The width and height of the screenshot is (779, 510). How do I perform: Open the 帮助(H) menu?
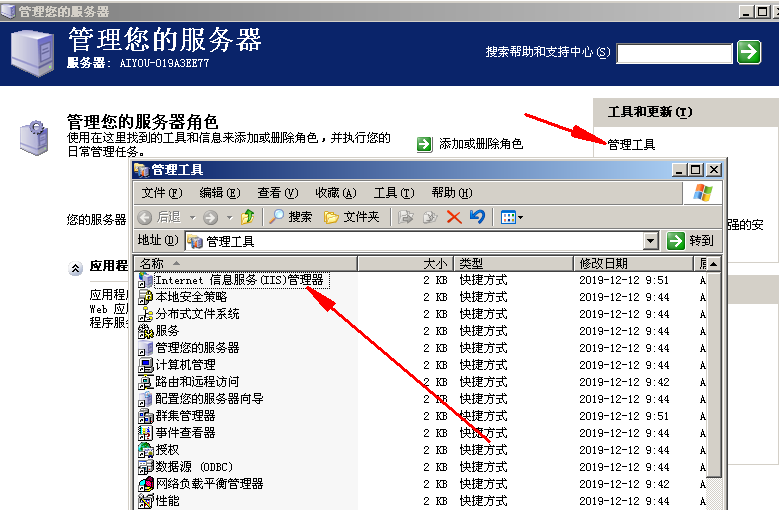452,193
